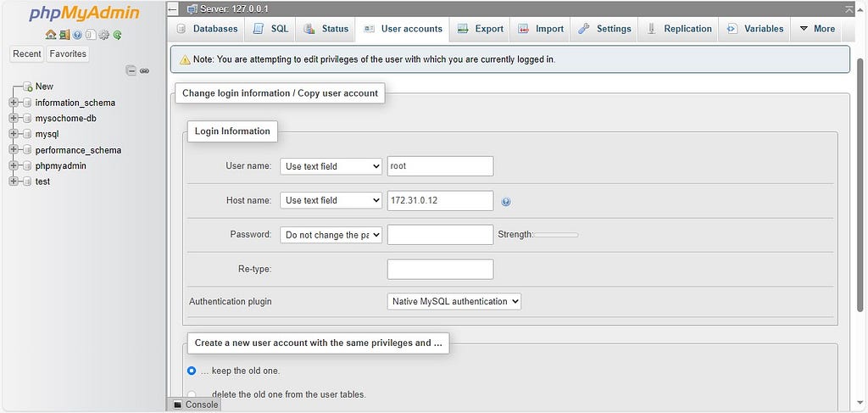Screen dimensions: 868x413
Task: Click the Host name text field
Action: [x=441, y=200]
